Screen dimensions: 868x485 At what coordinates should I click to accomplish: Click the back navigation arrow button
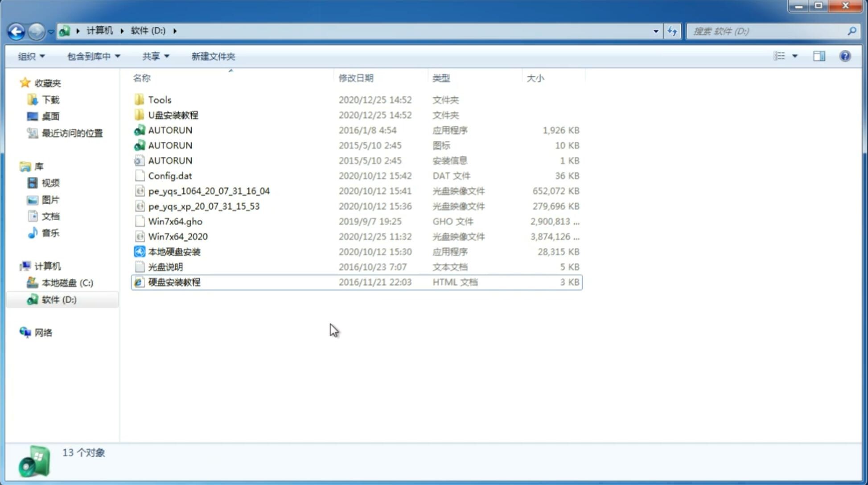(x=16, y=30)
